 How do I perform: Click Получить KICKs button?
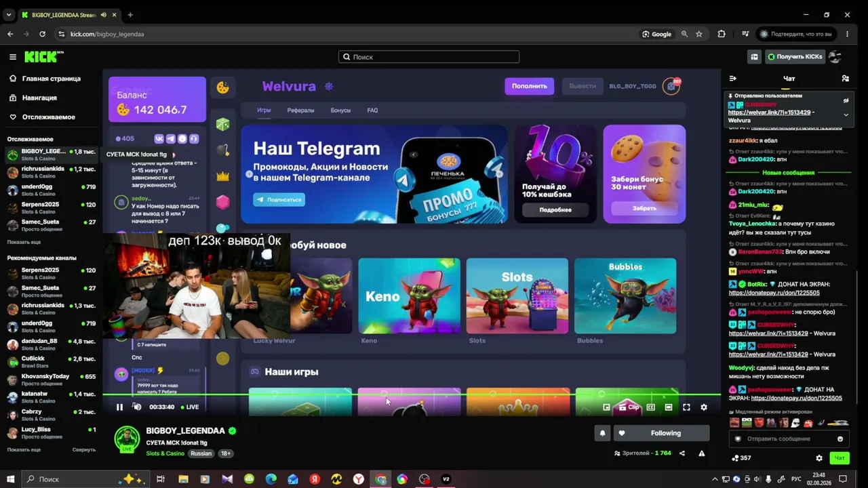pos(795,57)
